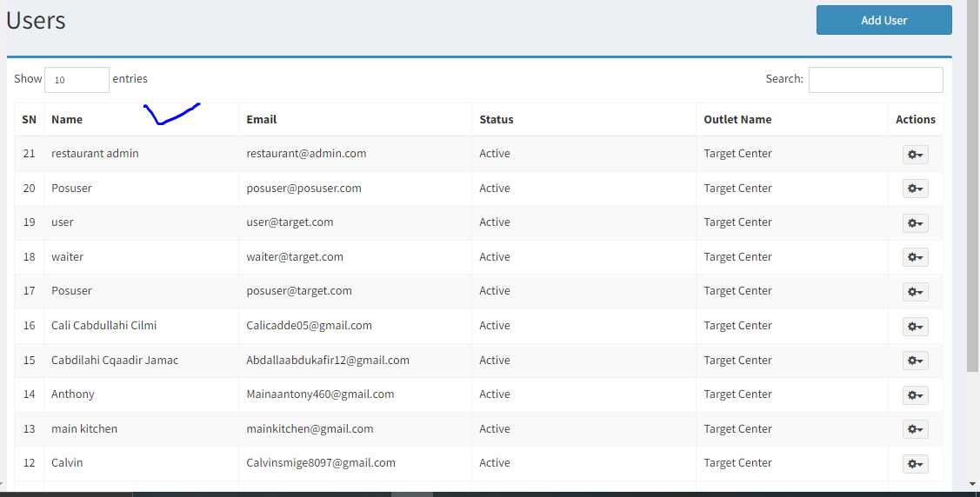Open actions gear for Cabdilahi Cqaadir Jamac

(x=915, y=361)
